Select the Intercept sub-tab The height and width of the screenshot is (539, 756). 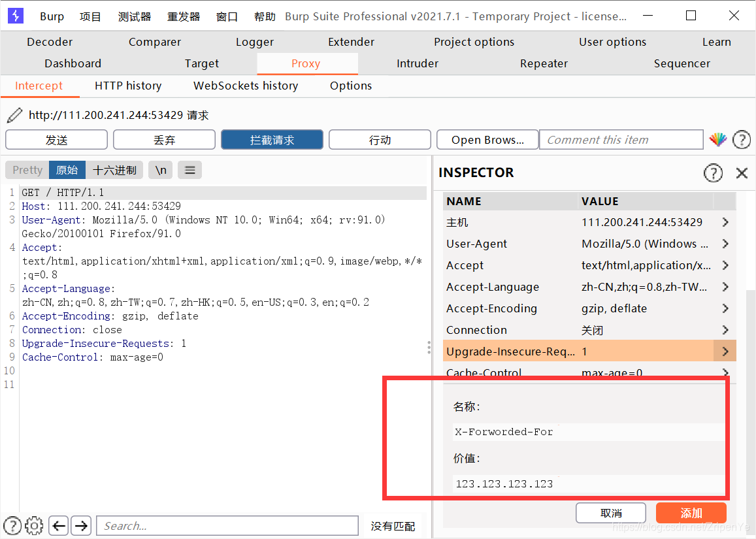tap(39, 86)
